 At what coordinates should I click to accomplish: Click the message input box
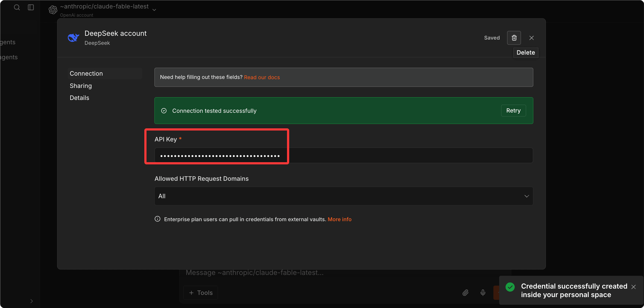point(345,273)
